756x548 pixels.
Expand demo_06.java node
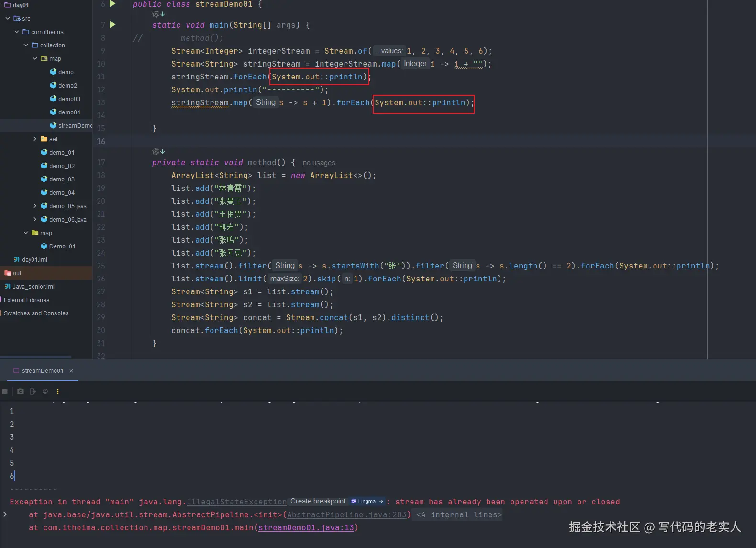coord(35,219)
